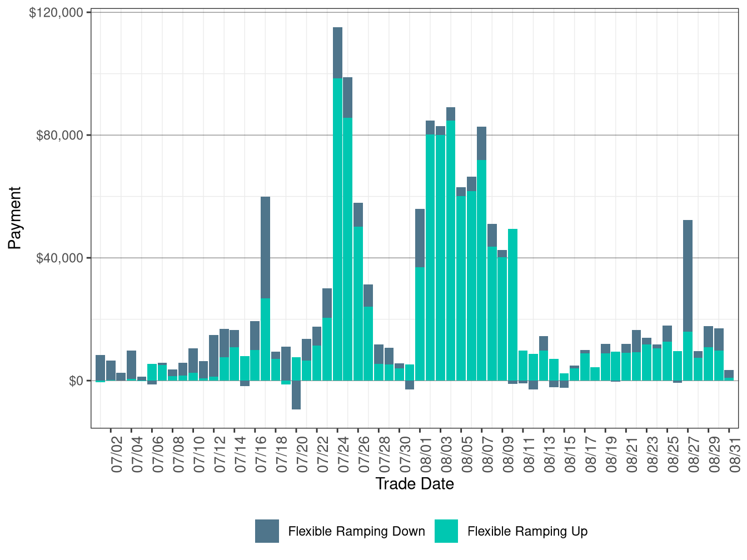This screenshot has height=560, width=747.
Task: Select the 'Flexible Ramping Down' legend label
Action: [356, 532]
